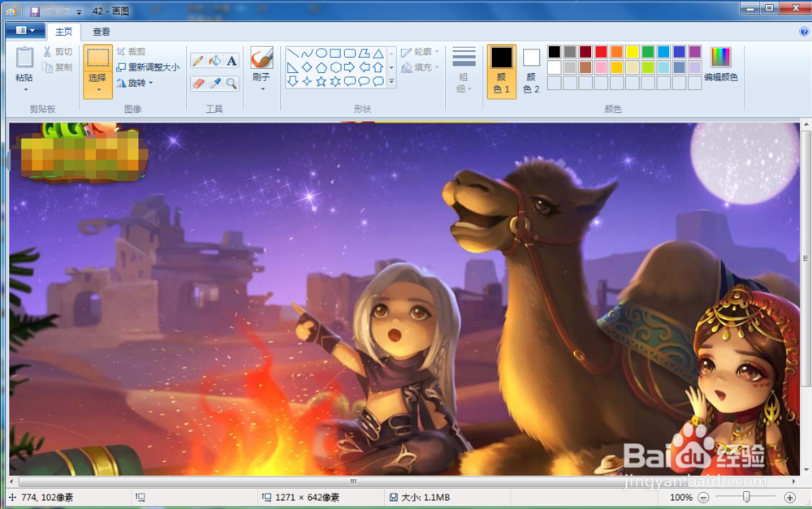
Task: Open Edit colors (编辑颜色)
Action: coord(721,65)
